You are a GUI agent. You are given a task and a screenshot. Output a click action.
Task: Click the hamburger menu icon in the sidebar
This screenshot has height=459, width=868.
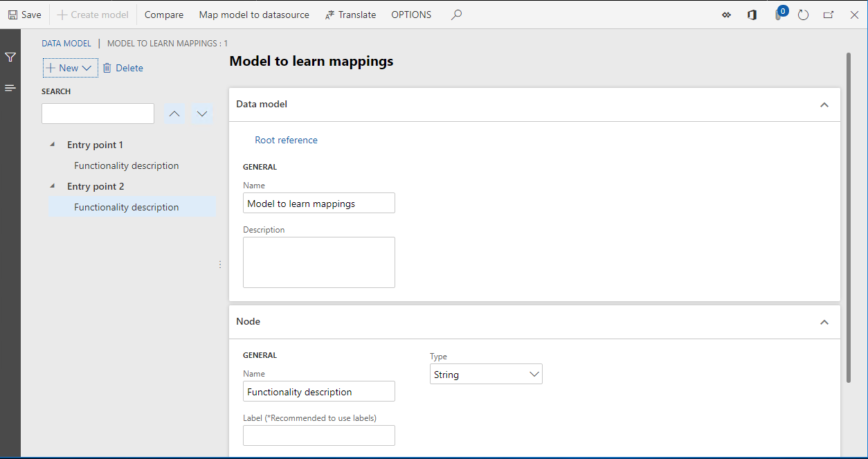10,88
